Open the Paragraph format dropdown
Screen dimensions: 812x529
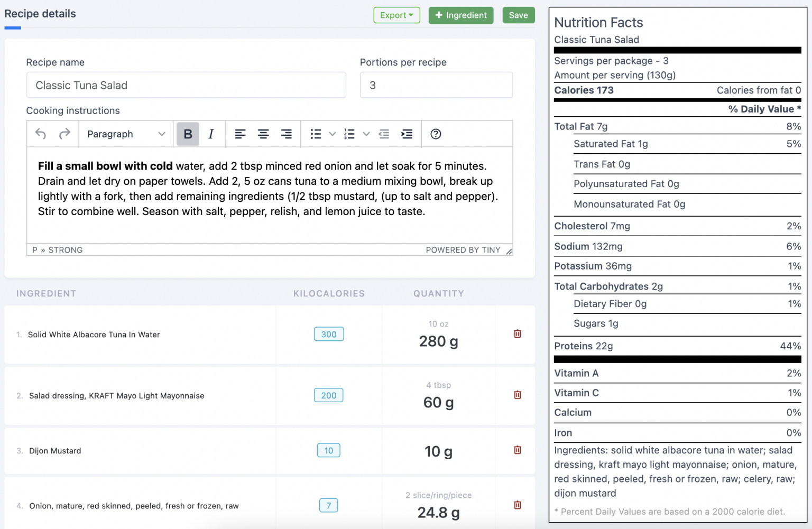pyautogui.click(x=125, y=134)
